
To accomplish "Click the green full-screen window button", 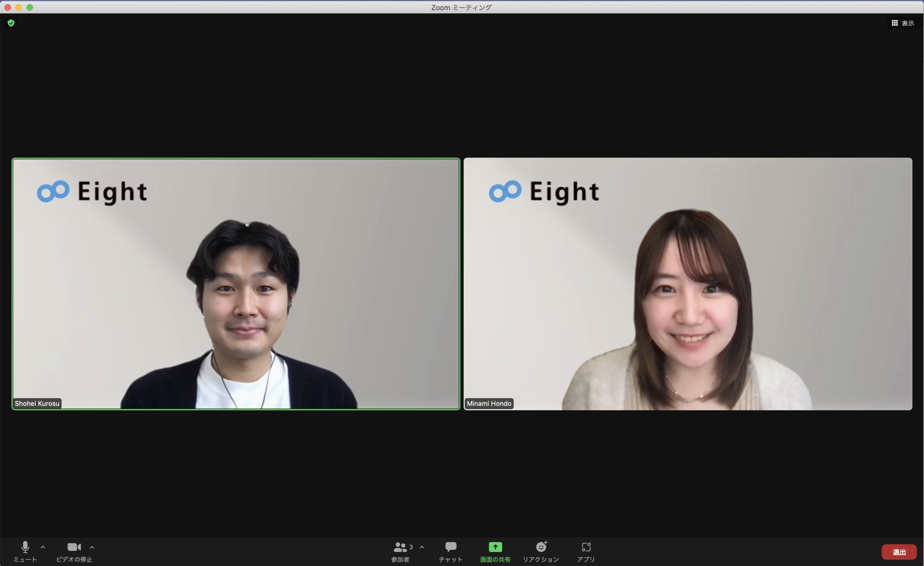I will [x=30, y=8].
